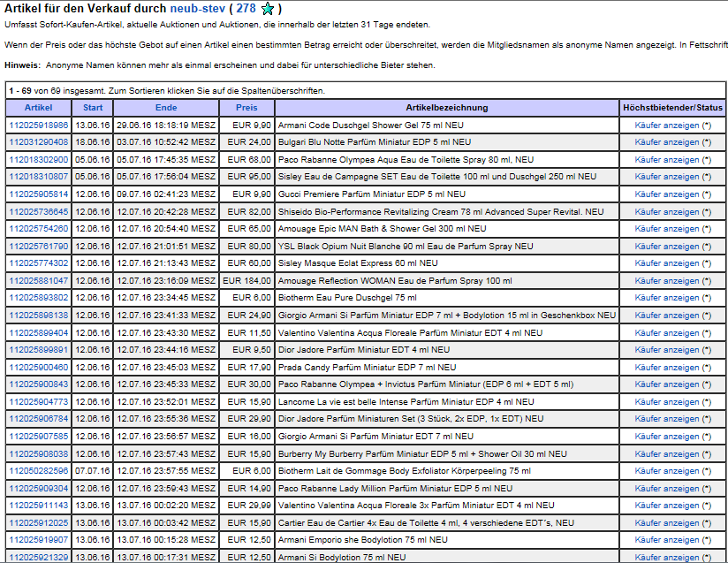
Task: Click price EUR 29,99 cell
Action: coord(249,505)
